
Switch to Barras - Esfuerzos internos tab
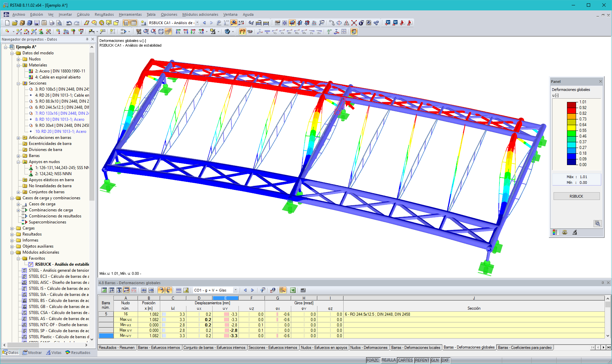point(159,348)
